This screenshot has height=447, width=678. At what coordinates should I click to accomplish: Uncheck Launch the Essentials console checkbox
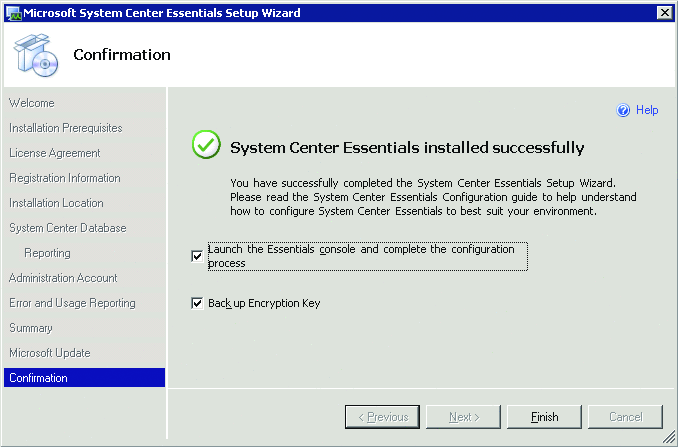click(197, 256)
